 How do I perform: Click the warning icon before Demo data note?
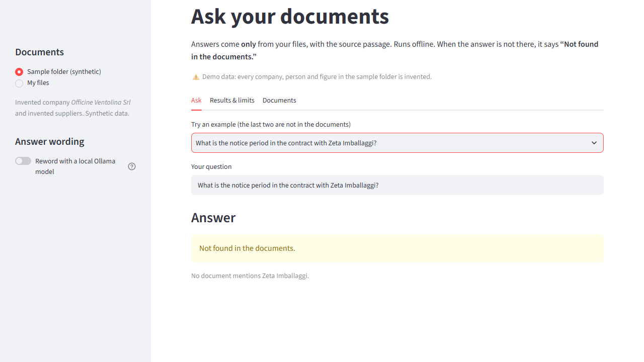[x=196, y=77]
